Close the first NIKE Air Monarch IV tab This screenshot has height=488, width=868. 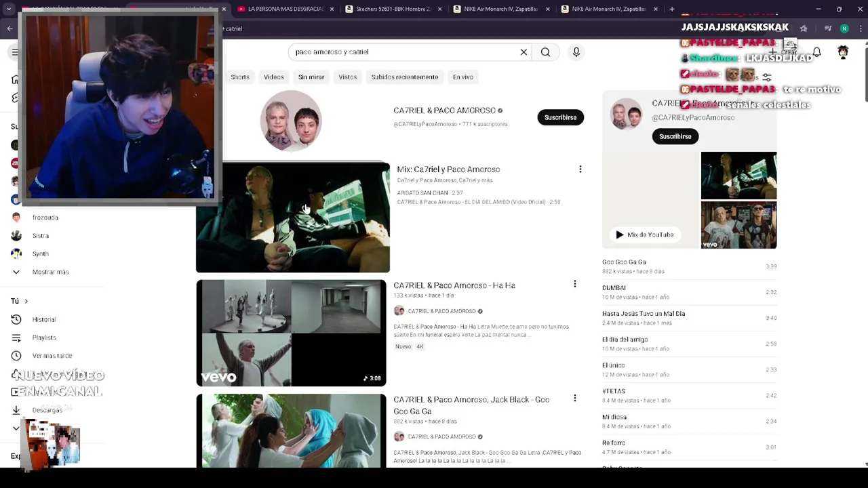[x=547, y=9]
